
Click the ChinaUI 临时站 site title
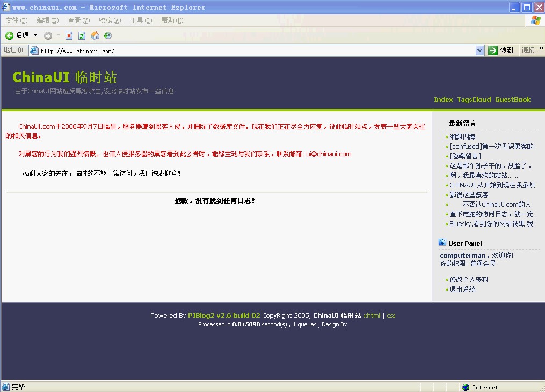[64, 77]
